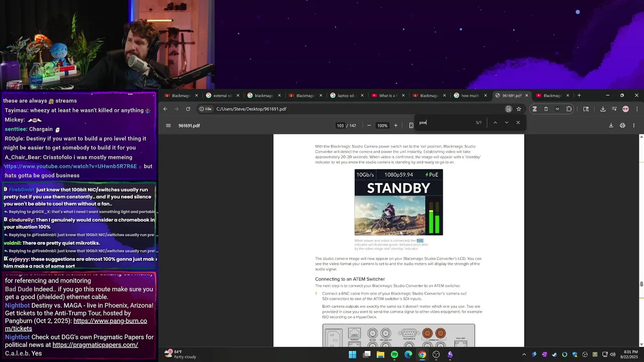Click 'Connecting to an ATEM Switcher' heading
The image size is (644, 362).
[x=350, y=279]
